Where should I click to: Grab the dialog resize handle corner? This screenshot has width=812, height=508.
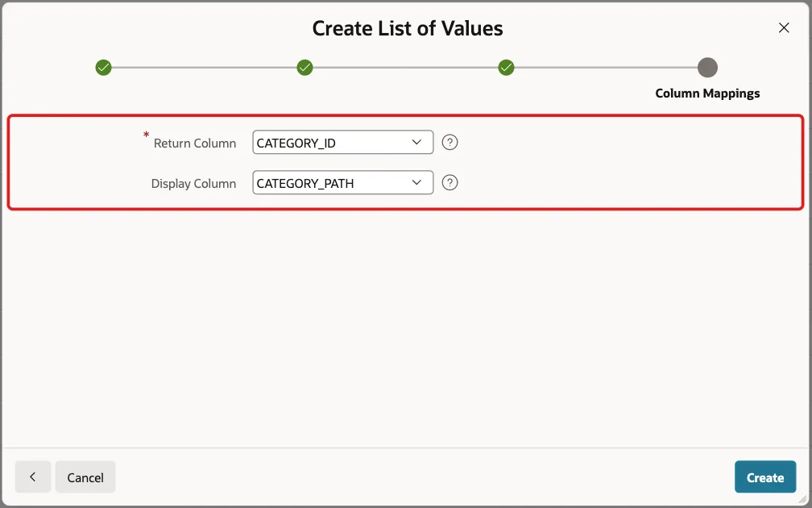[x=803, y=499]
